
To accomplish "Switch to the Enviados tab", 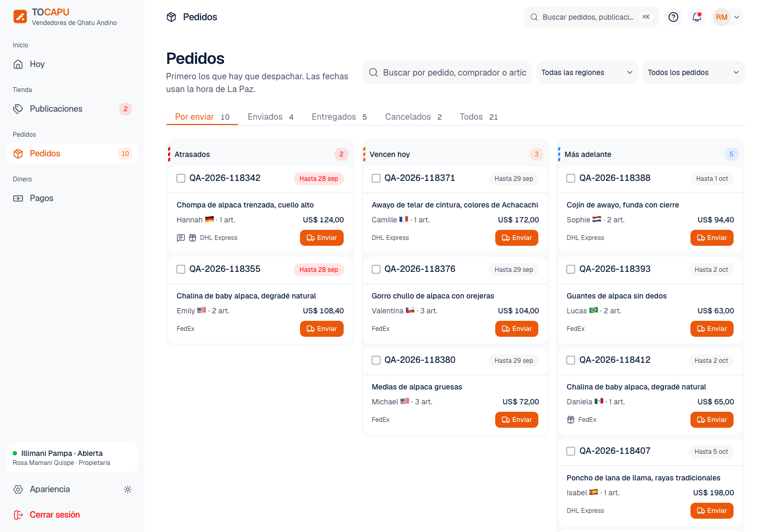I will (271, 117).
